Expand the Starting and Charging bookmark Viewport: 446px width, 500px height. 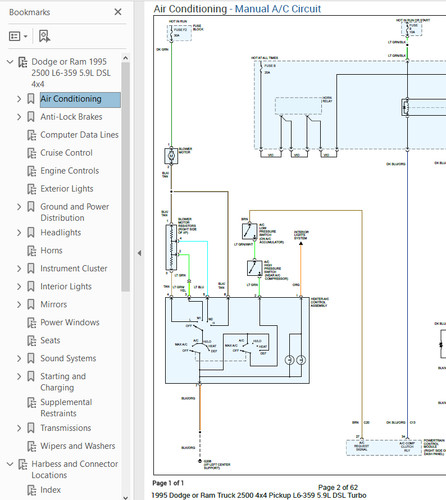[x=19, y=377]
